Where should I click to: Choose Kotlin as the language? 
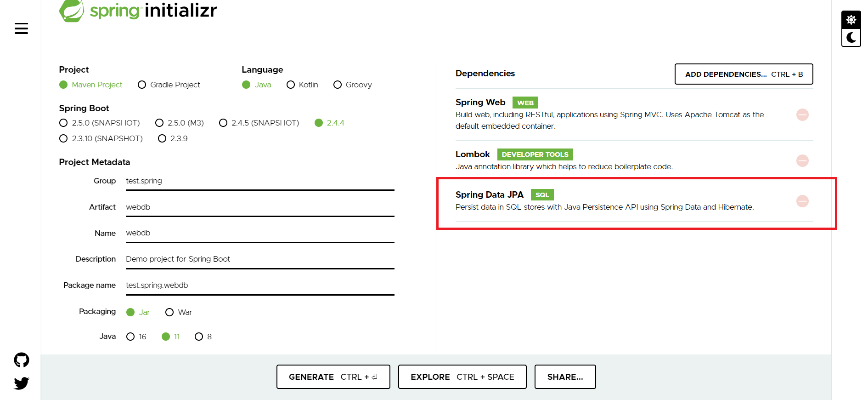point(302,85)
